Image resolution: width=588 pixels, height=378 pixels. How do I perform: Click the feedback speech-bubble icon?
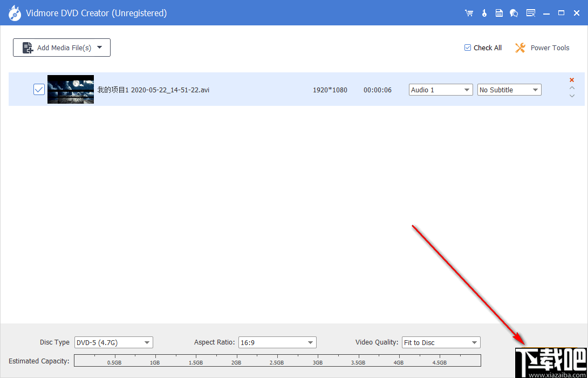coord(514,12)
